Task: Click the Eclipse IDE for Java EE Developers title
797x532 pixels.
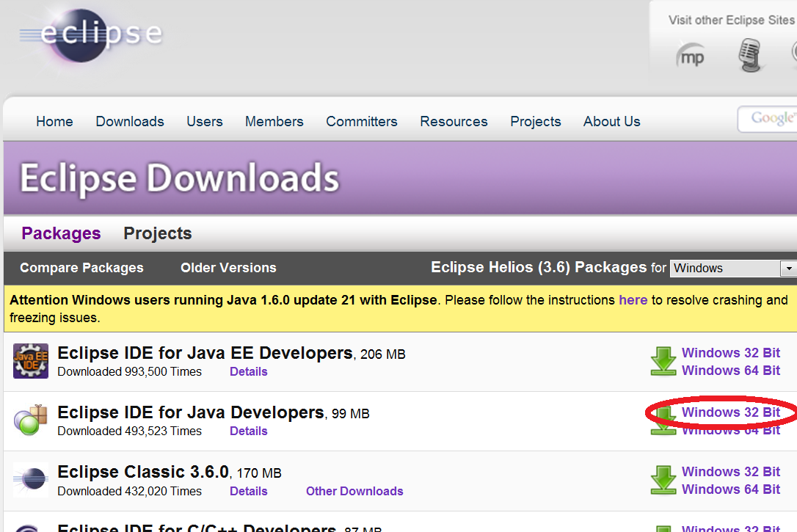Action: (205, 353)
